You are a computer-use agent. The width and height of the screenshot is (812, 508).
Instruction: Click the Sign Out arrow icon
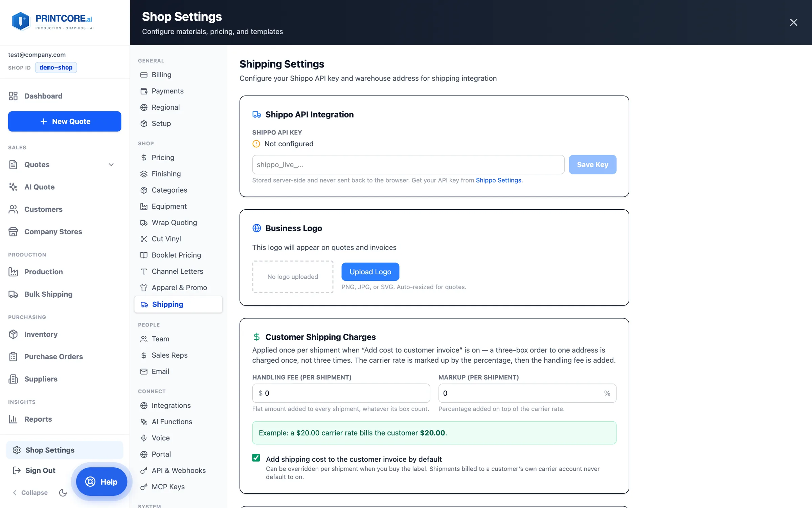pos(17,470)
